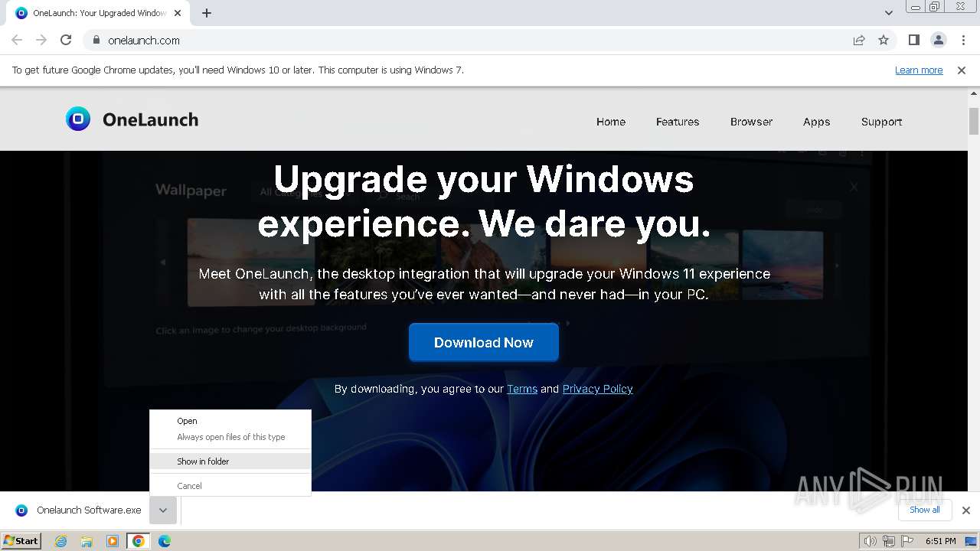Click the page vertical scrollbar thumb

pos(974,121)
